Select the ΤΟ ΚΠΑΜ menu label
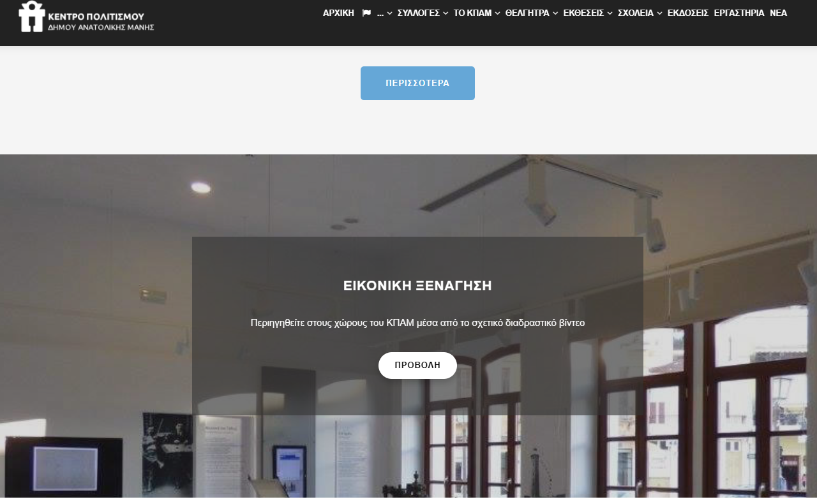 click(472, 13)
